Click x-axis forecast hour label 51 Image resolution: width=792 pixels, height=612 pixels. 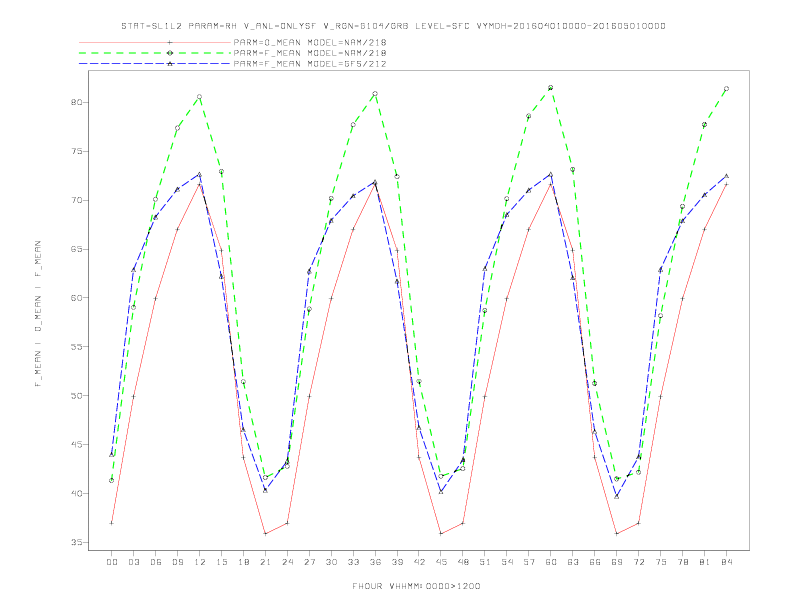tap(485, 562)
